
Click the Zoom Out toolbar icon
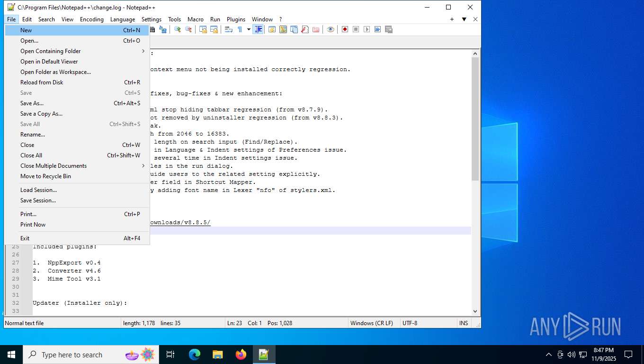click(x=188, y=29)
